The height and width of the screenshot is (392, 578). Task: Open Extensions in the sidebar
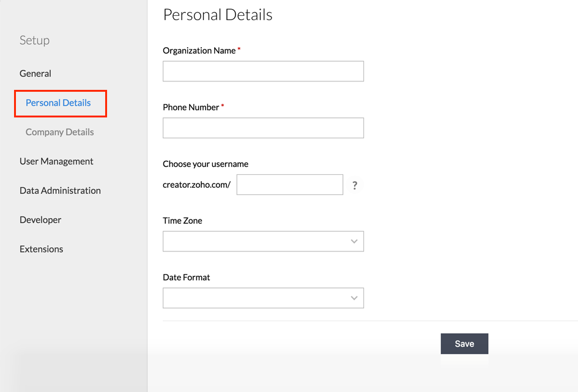point(42,249)
